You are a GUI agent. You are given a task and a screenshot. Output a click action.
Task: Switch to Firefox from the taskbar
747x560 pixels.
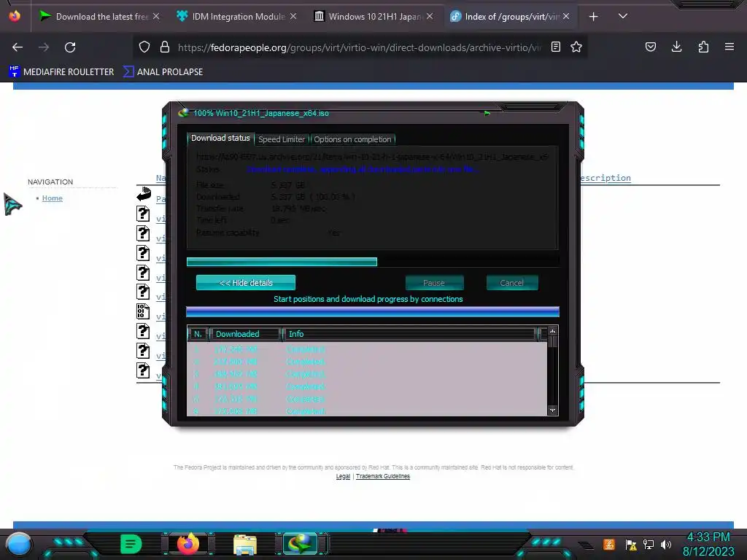coord(187,543)
